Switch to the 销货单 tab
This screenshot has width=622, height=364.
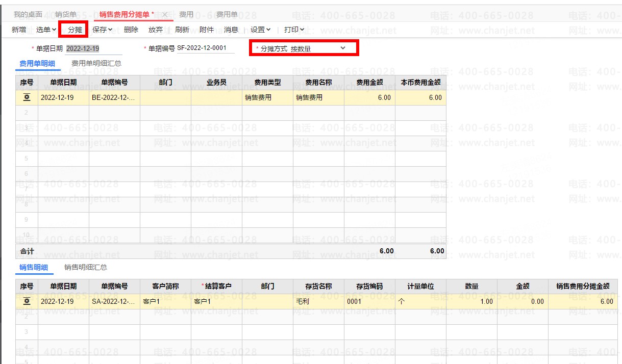tap(66, 15)
